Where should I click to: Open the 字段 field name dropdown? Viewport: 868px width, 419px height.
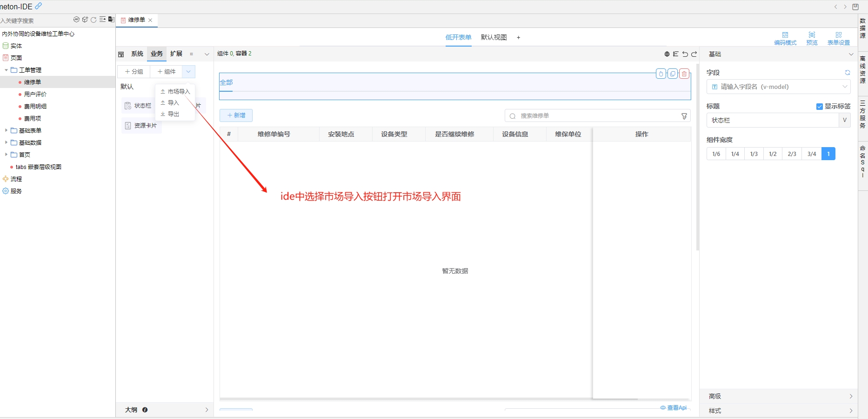[x=778, y=87]
